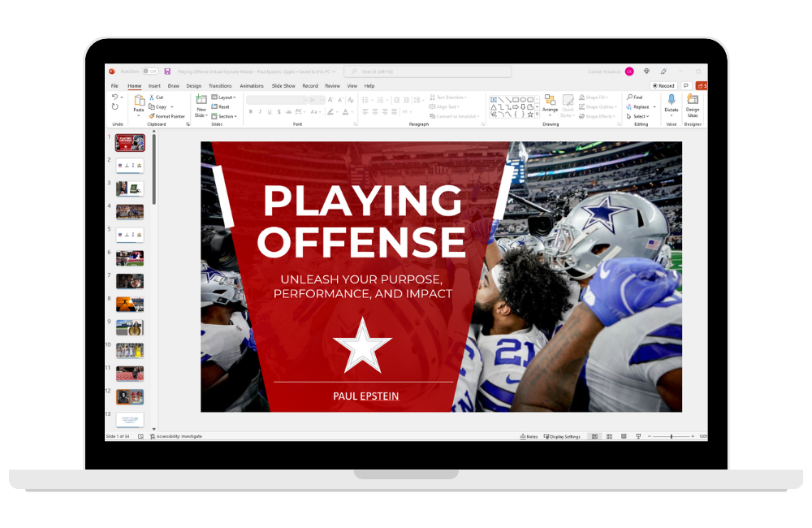Image resolution: width=812 pixels, height=528 pixels.
Task: Switch to the Transitions tab
Action: (x=220, y=86)
